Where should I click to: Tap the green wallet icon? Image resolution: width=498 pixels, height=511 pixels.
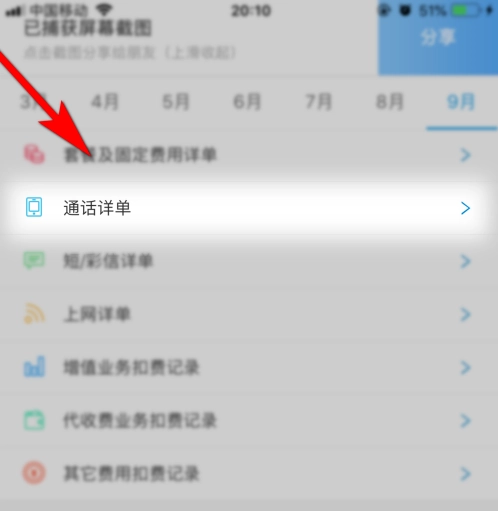pyautogui.click(x=34, y=420)
